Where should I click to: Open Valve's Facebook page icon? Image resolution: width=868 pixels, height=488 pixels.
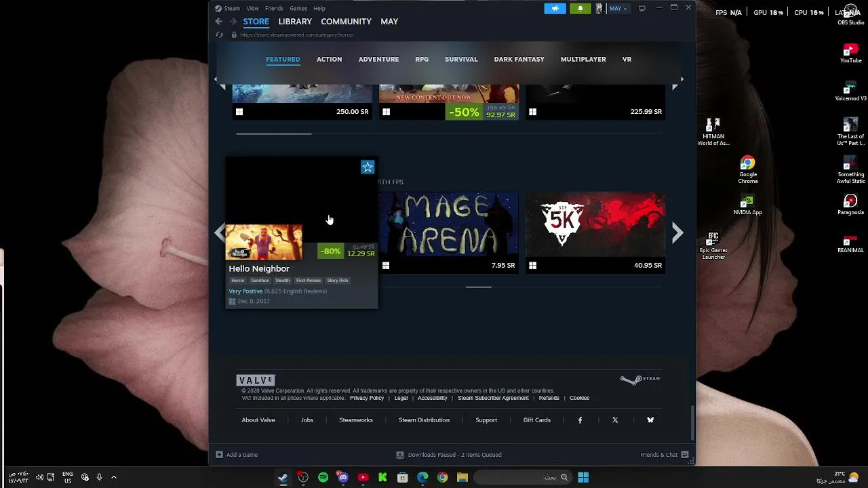[x=580, y=420]
